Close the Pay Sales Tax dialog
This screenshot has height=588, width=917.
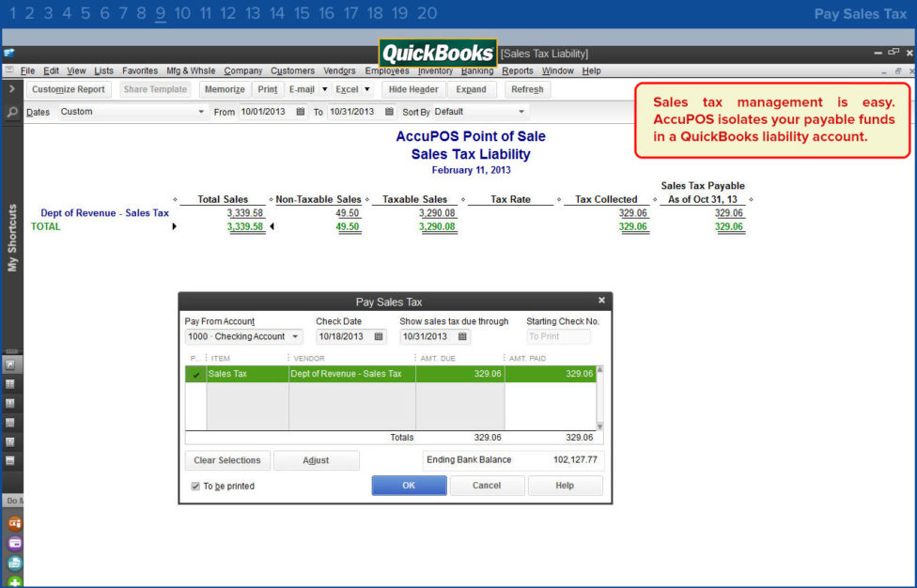(x=601, y=300)
